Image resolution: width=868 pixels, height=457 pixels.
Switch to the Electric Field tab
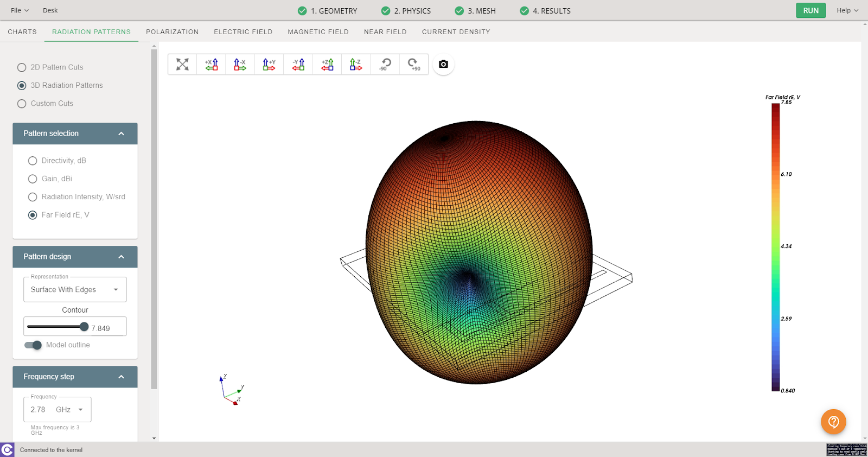click(x=243, y=31)
